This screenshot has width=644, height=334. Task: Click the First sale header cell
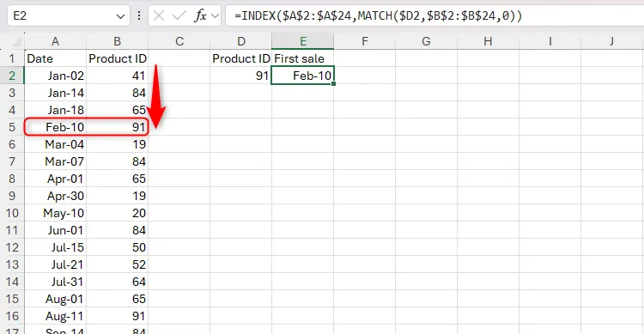[x=303, y=58]
